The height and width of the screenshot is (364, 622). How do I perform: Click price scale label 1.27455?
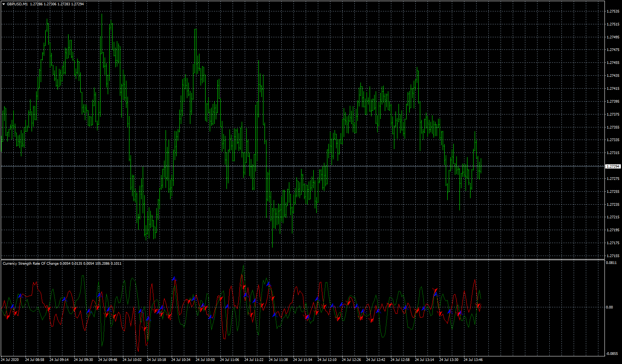(612, 63)
